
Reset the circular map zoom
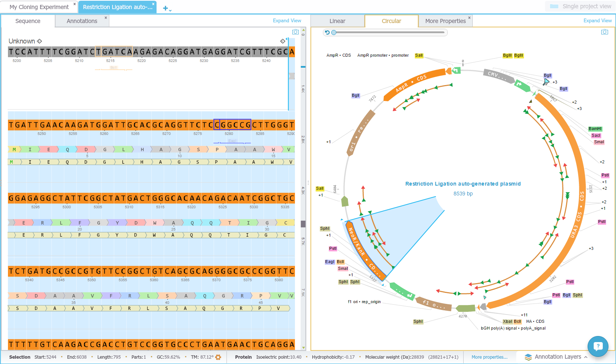tap(327, 33)
